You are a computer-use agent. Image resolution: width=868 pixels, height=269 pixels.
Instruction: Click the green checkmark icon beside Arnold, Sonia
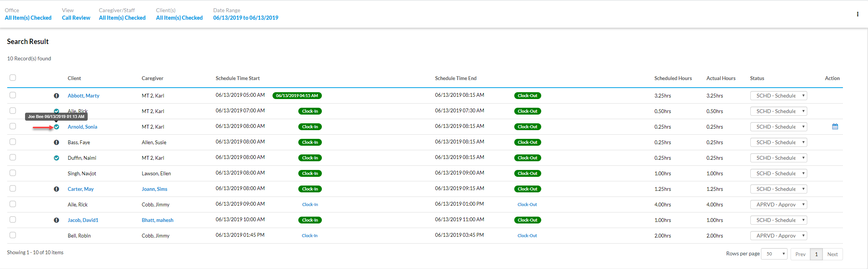[x=57, y=127]
